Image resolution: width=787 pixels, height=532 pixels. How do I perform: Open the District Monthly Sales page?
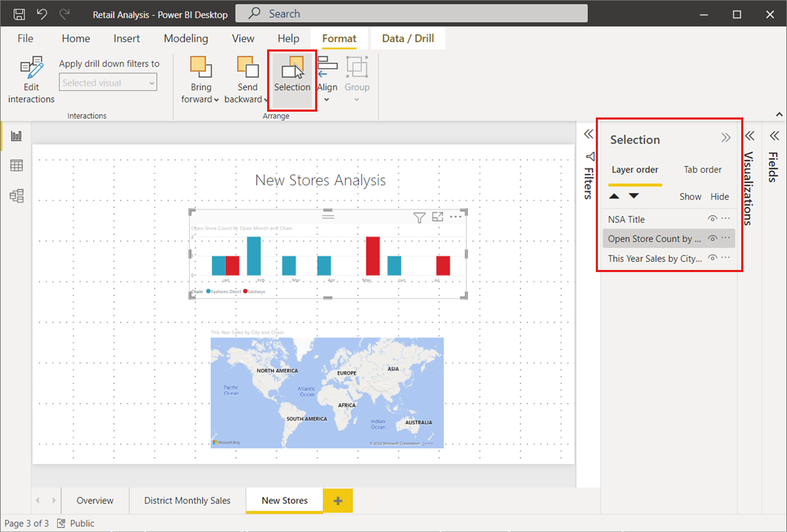click(x=187, y=500)
